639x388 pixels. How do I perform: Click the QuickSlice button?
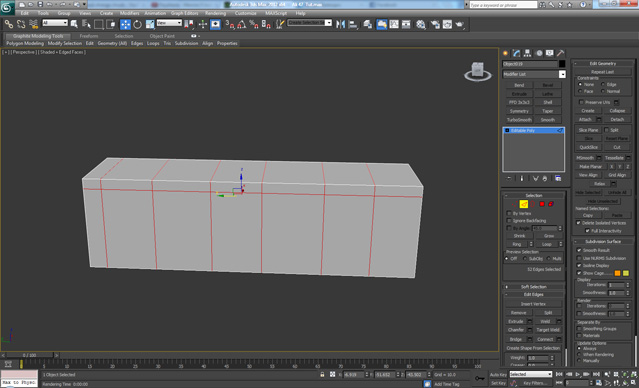click(x=588, y=147)
